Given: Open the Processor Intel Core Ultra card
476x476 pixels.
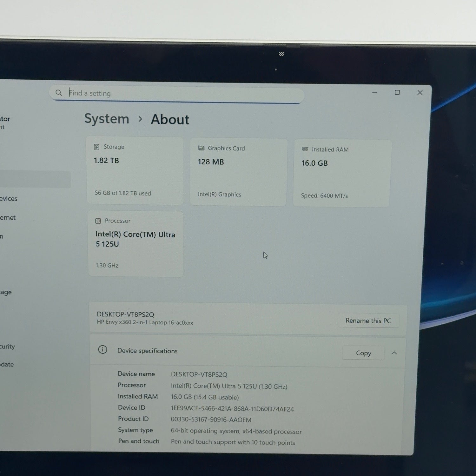Looking at the screenshot, I should (x=136, y=244).
